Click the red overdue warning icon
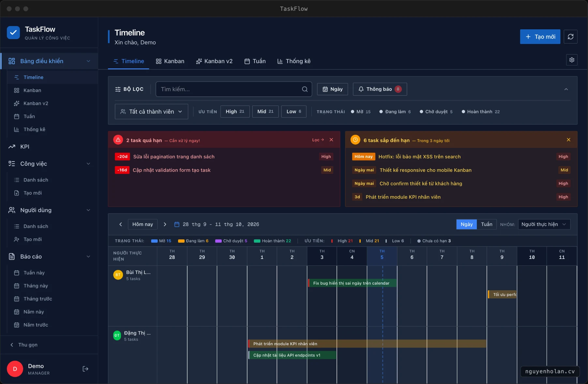Screen dimensions: 588x384 [x=118, y=140]
